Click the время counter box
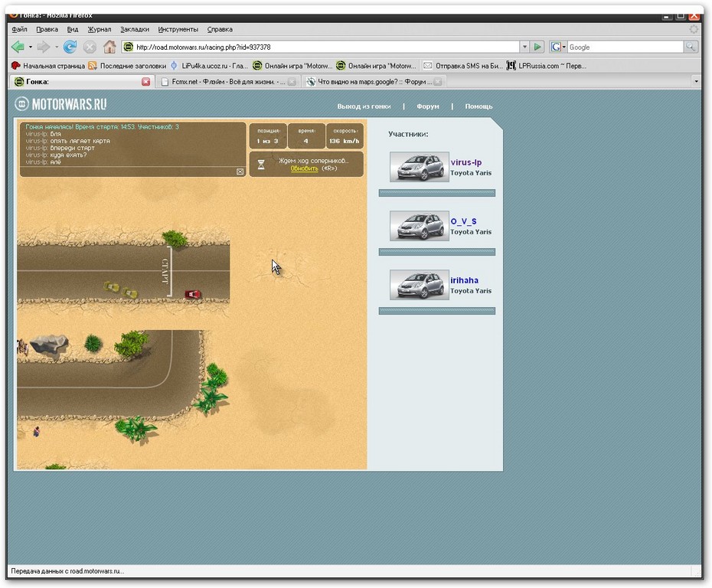The width and height of the screenshot is (712, 588). coord(306,136)
